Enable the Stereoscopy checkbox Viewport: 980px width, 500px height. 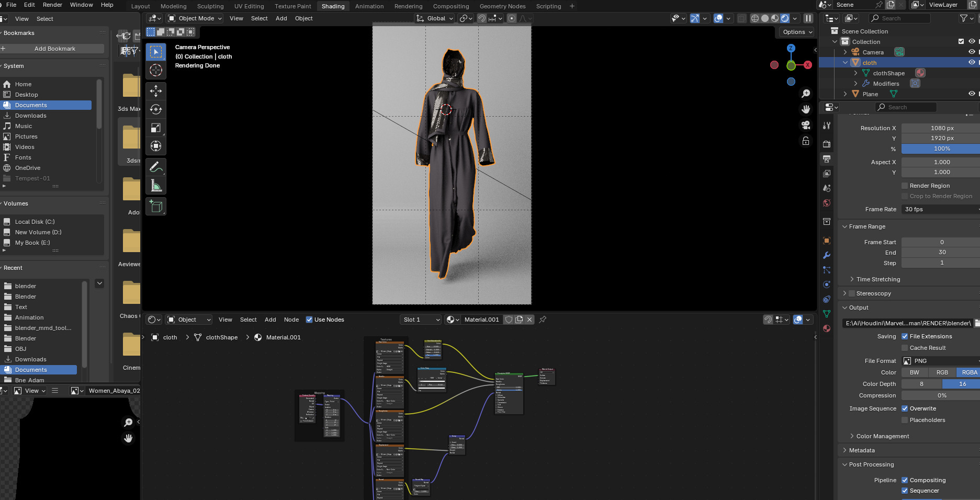pyautogui.click(x=851, y=293)
